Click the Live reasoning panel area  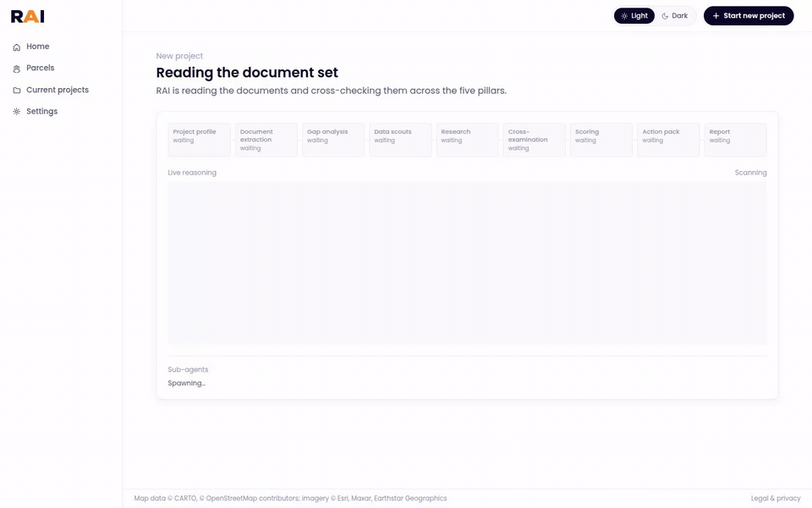(467, 262)
